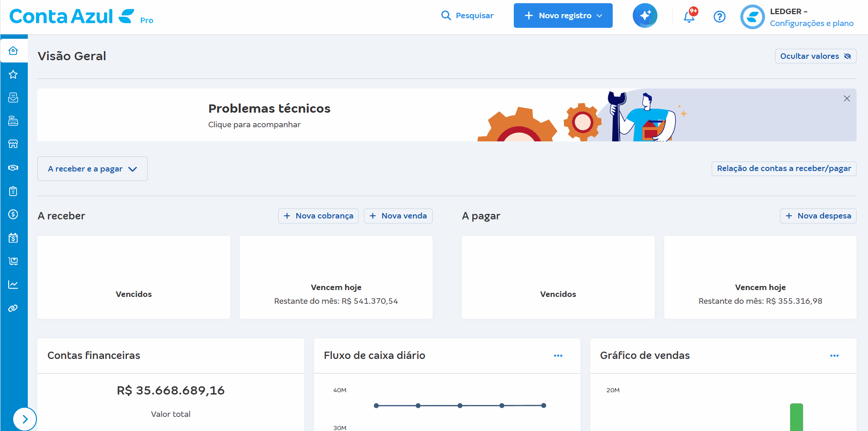This screenshot has height=431, width=868.
Task: Click the Conta Azul logo
Action: pos(72,16)
